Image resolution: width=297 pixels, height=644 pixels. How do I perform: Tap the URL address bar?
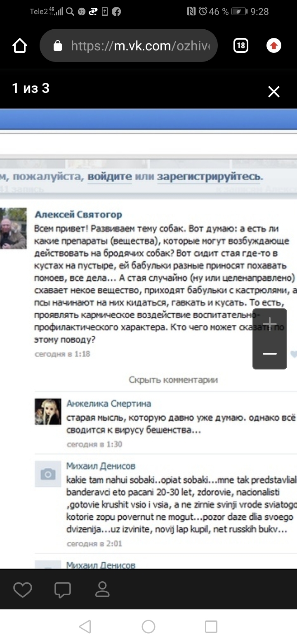click(x=129, y=45)
